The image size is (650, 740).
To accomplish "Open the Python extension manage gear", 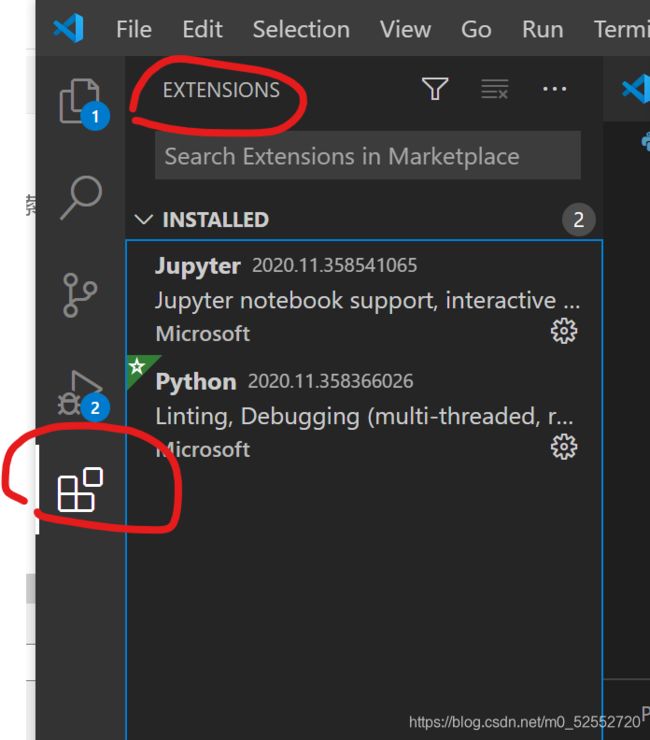I will click(564, 446).
